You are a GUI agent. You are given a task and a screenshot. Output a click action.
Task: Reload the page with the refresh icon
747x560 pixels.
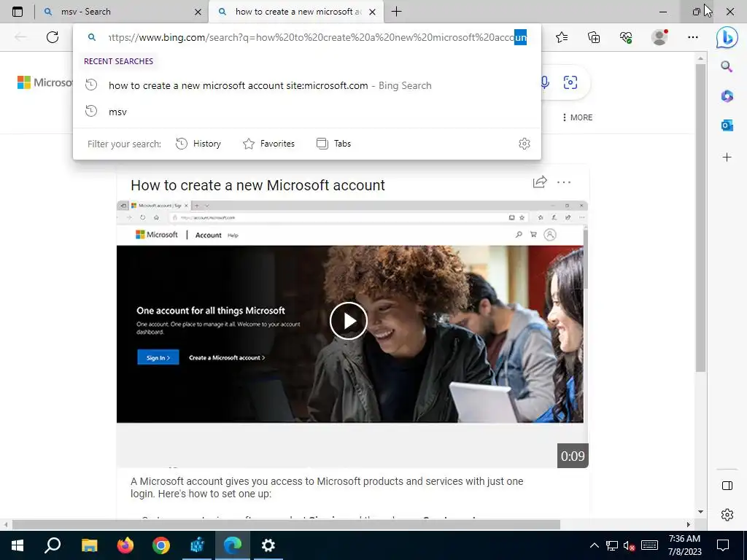(x=53, y=37)
